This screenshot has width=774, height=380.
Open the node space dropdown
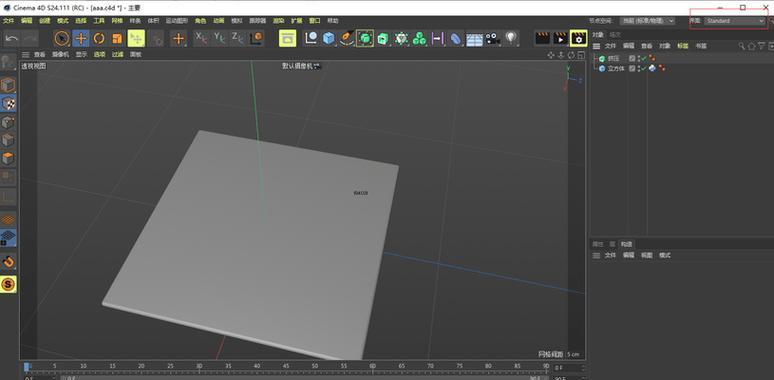pyautogui.click(x=648, y=21)
